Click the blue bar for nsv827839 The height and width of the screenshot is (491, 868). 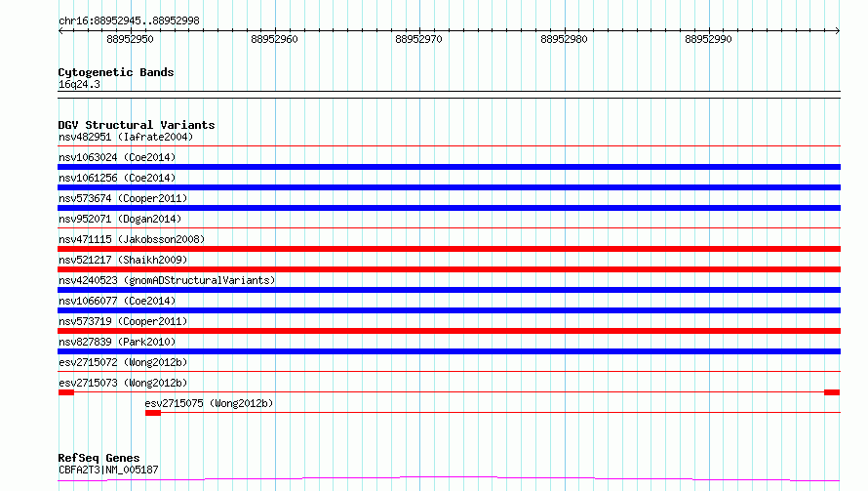pyautogui.click(x=449, y=351)
